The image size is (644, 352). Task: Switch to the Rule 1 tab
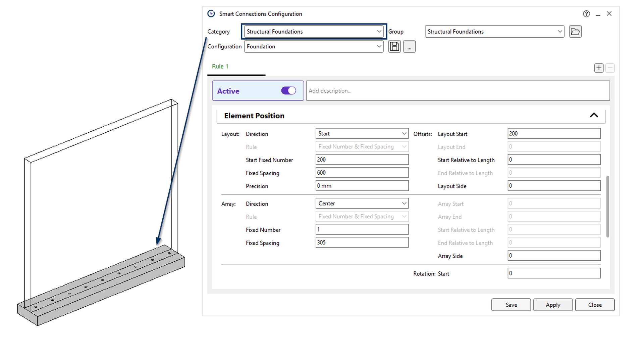220,67
